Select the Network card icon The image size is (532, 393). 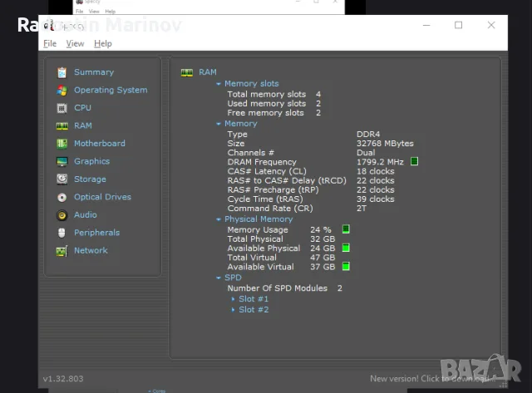point(62,251)
